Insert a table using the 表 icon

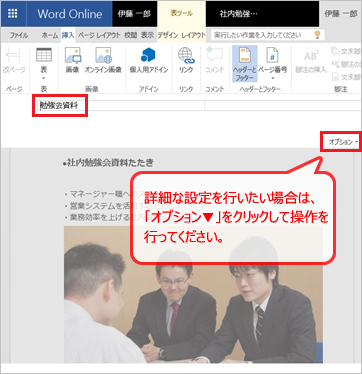coord(44,55)
